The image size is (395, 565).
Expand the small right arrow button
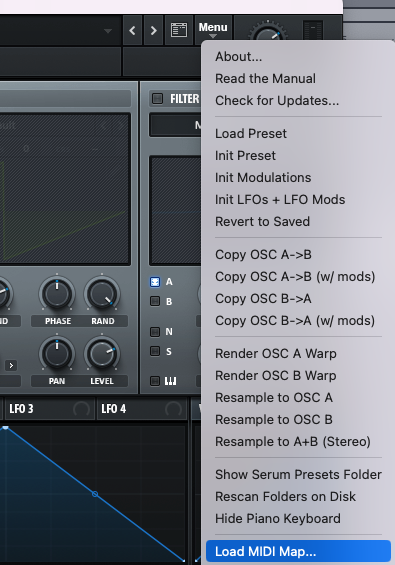pyautogui.click(x=11, y=365)
